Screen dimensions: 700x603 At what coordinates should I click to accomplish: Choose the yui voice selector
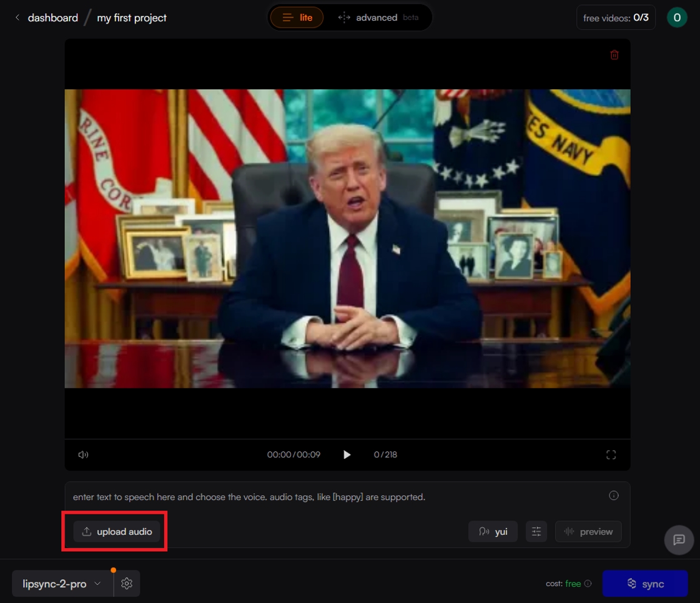493,532
